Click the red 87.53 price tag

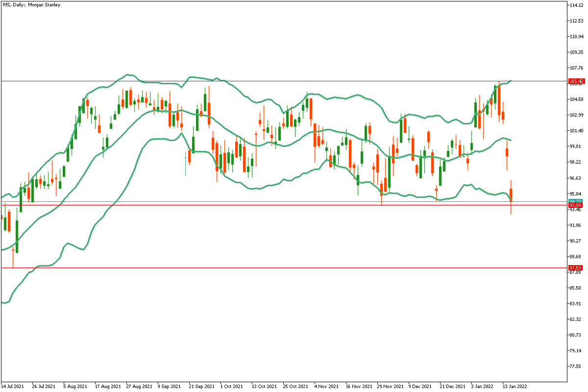tap(575, 268)
